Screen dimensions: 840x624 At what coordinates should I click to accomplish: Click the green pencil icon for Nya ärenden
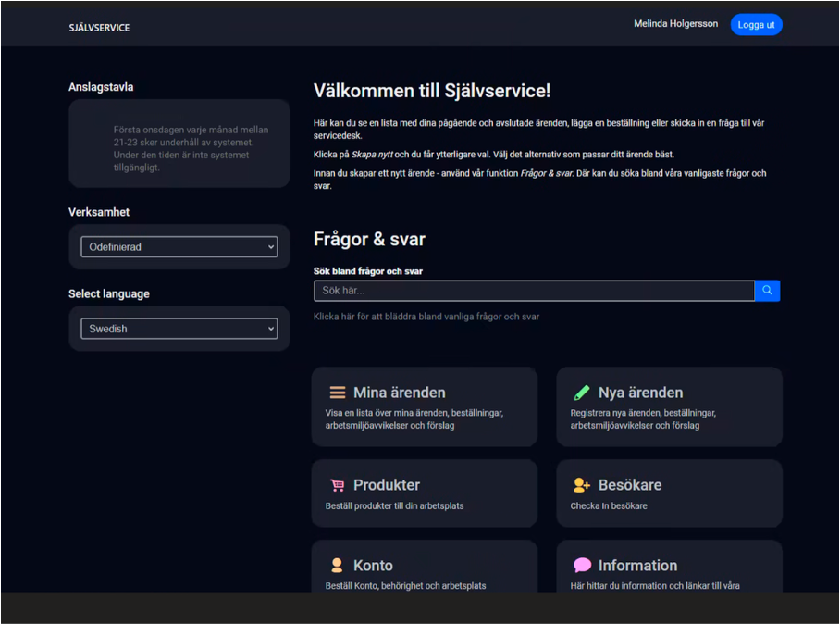582,393
